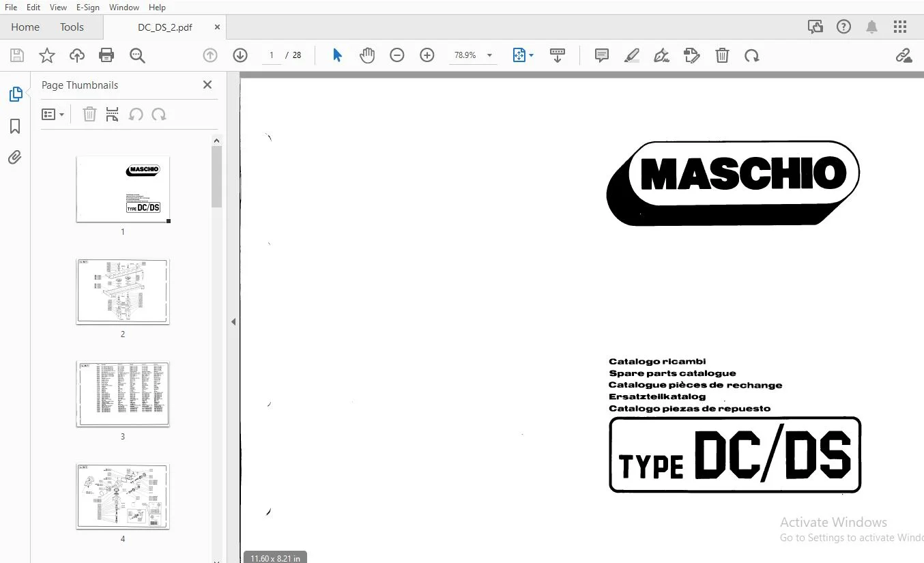The width and height of the screenshot is (924, 563).
Task: Open the help question mark icon
Action: pyautogui.click(x=844, y=27)
